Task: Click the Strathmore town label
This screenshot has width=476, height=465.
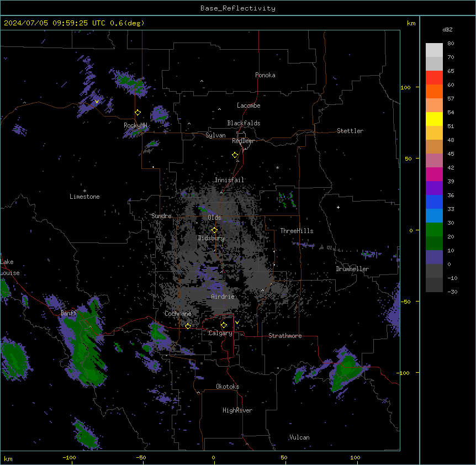Action: coord(285,336)
